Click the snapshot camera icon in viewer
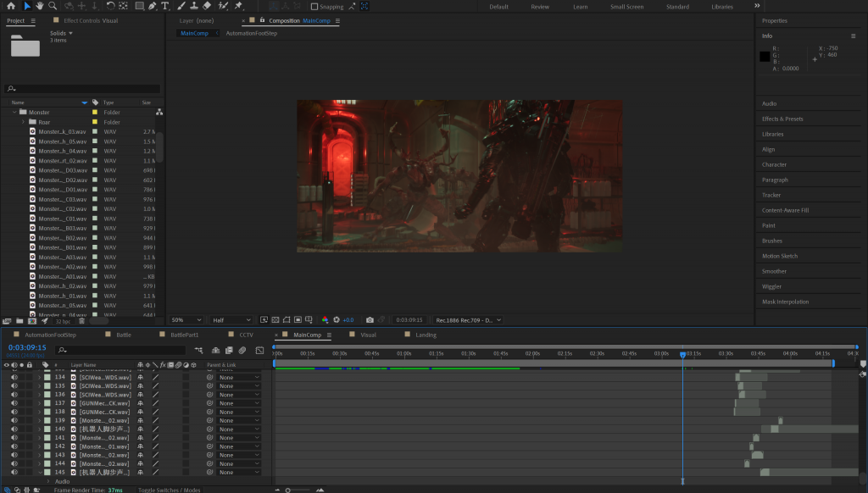 370,320
